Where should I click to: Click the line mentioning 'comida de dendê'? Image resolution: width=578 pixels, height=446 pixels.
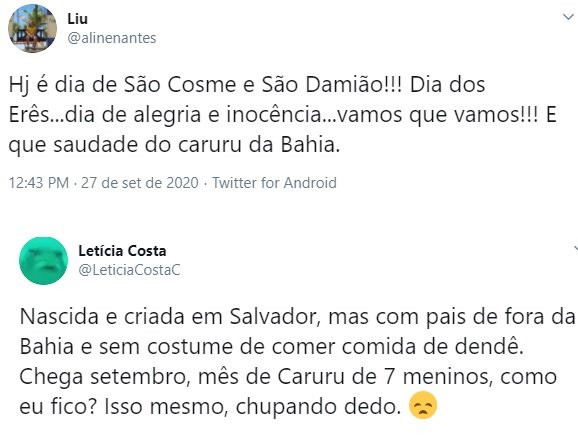tap(271, 346)
